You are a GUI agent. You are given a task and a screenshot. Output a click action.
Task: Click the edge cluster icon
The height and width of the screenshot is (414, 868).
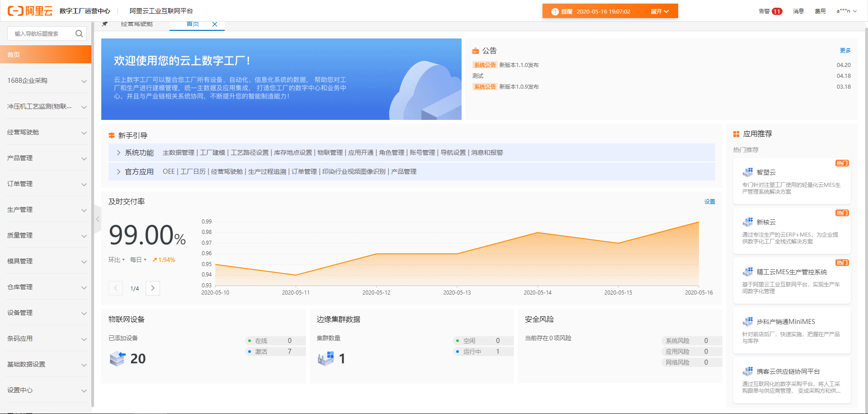(x=325, y=359)
